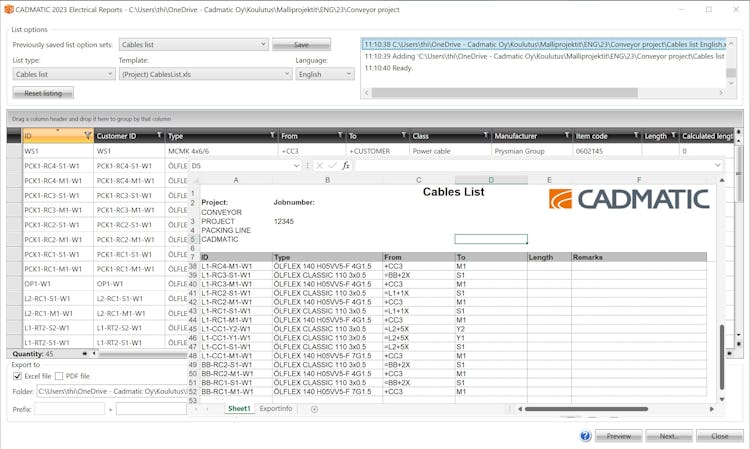Screen dimensions: 750x449
Task: Click the Close button at bottom right
Action: tap(719, 436)
